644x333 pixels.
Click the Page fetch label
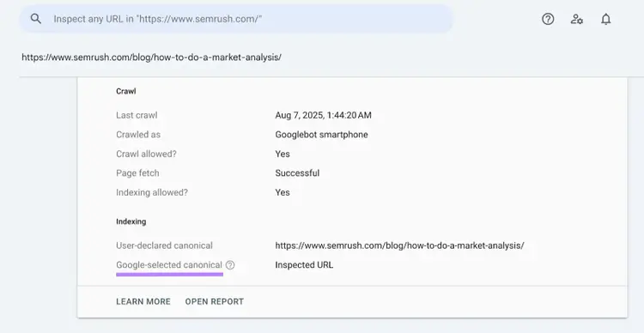point(137,173)
